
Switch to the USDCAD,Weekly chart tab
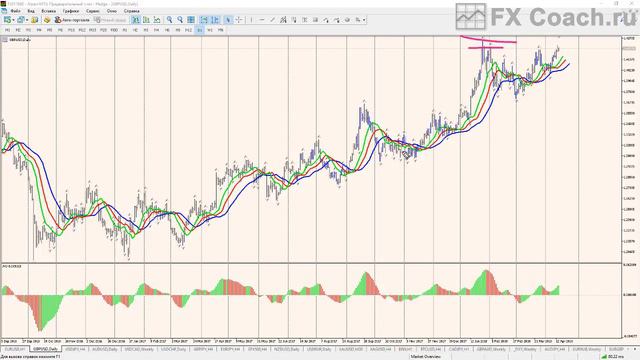139,349
